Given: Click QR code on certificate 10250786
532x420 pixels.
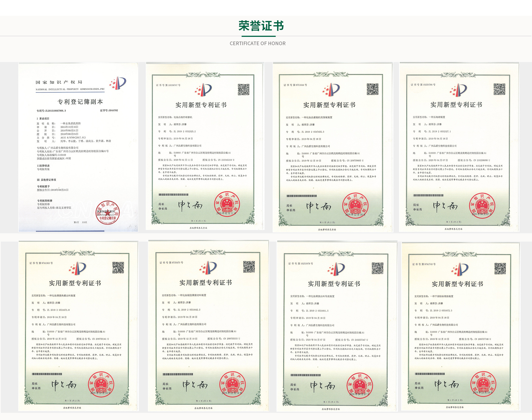Looking at the screenshot, I should [x=499, y=89].
